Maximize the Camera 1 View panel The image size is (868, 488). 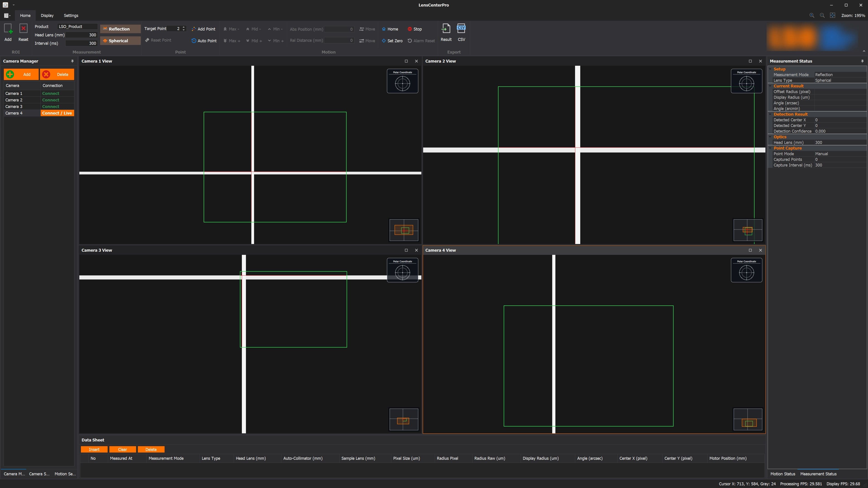pyautogui.click(x=406, y=61)
